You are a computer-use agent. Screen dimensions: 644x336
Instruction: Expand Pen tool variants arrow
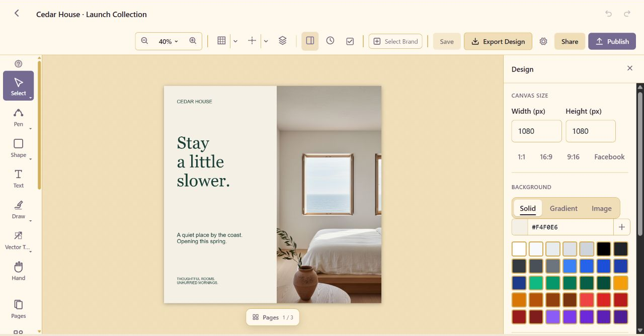(31, 129)
